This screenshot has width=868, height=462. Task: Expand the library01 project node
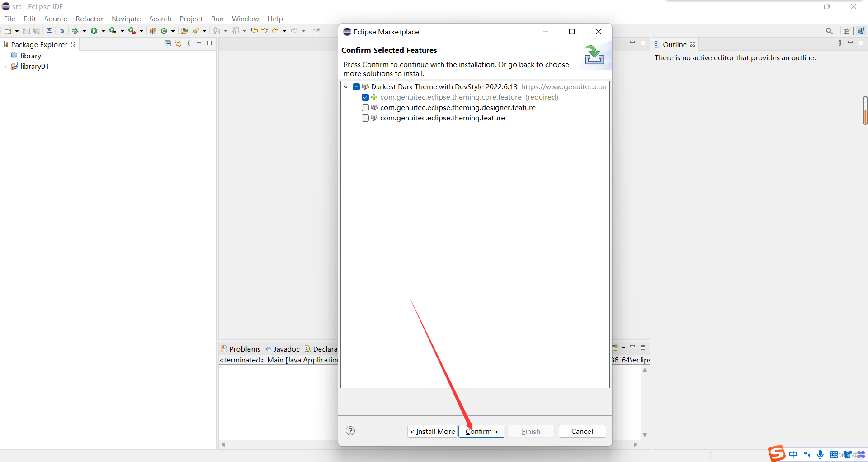(5, 67)
